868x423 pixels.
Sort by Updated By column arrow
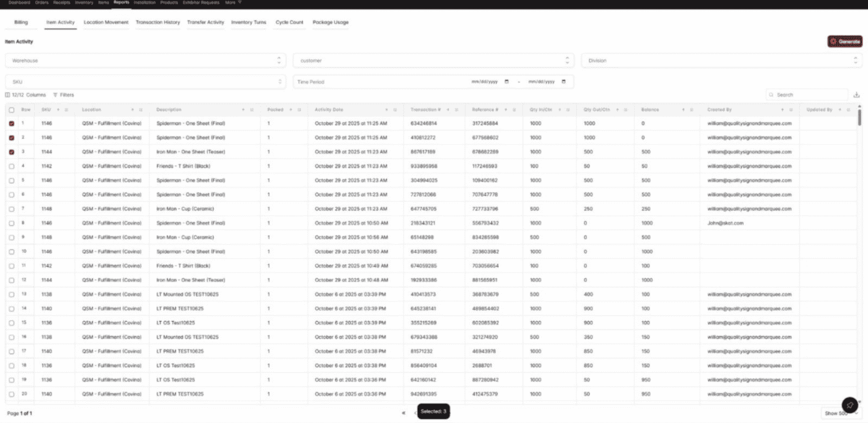click(x=840, y=110)
